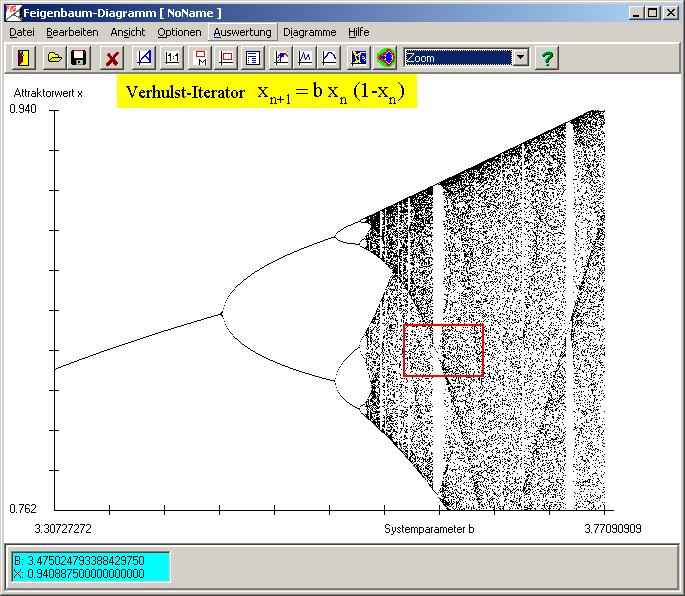This screenshot has height=596, width=685.
Task: Click the application icon in title bar
Action: coord(13,13)
